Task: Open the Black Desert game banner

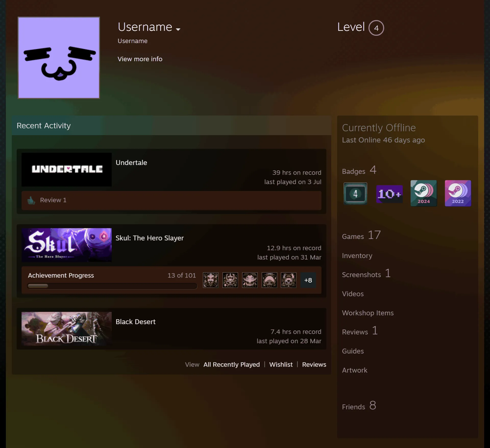Action: 67,329
